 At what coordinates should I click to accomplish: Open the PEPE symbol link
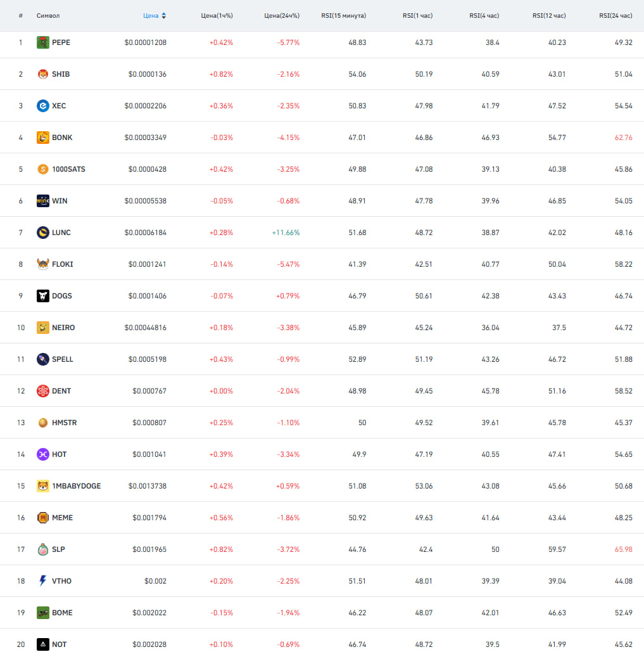point(61,42)
